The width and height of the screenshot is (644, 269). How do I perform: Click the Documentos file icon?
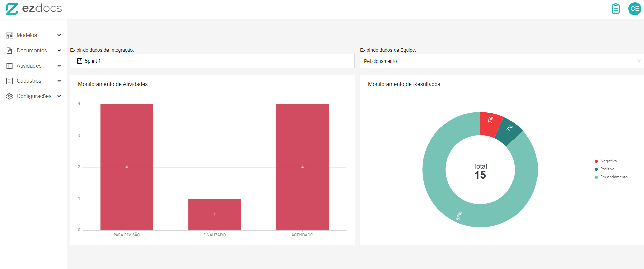pyautogui.click(x=9, y=51)
